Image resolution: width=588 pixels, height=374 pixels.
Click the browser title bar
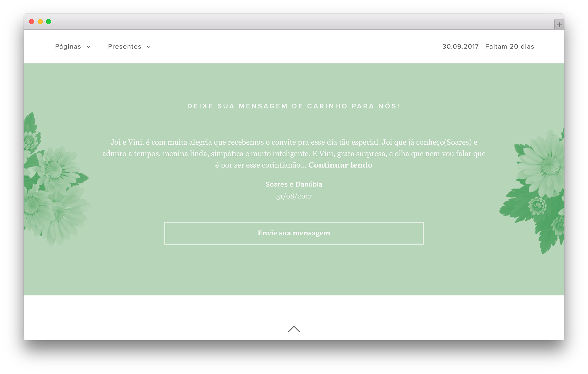294,21
